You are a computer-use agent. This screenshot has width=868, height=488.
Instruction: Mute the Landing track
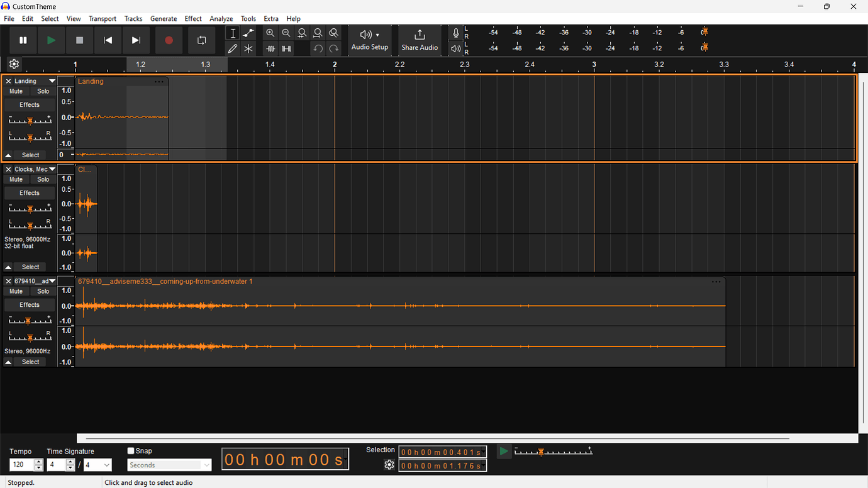pos(15,91)
